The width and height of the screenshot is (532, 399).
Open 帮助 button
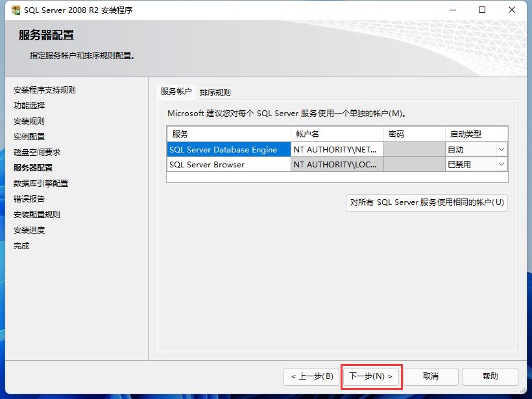coord(490,376)
